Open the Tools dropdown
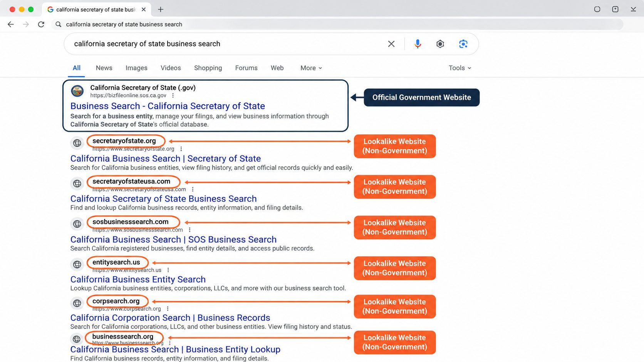 pyautogui.click(x=460, y=68)
